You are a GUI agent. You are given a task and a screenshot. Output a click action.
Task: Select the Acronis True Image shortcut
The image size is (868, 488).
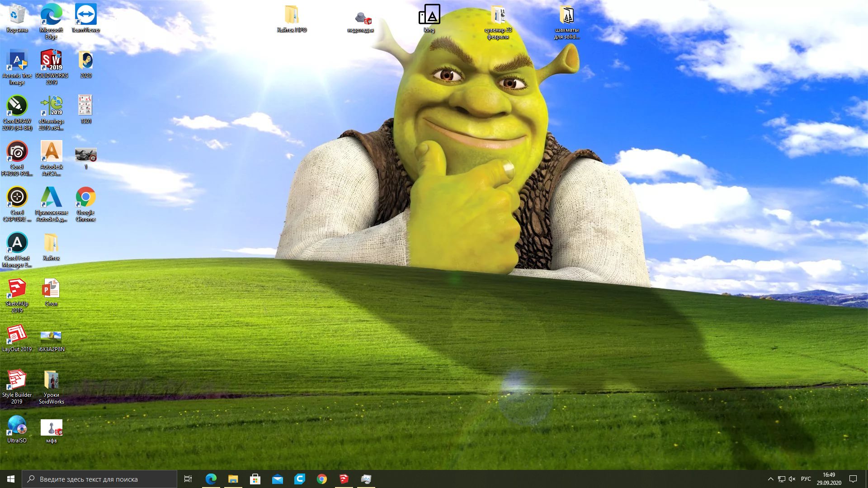(17, 67)
